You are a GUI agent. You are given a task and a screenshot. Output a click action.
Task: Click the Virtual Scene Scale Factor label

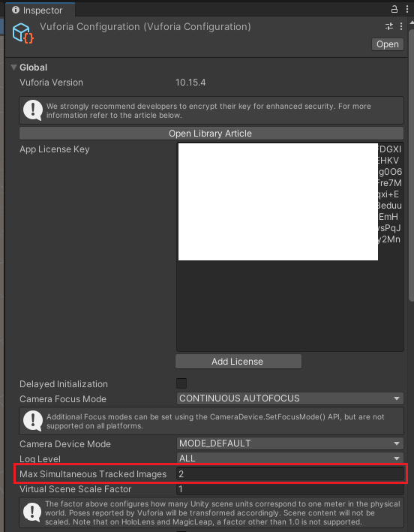pyautogui.click(x=75, y=489)
